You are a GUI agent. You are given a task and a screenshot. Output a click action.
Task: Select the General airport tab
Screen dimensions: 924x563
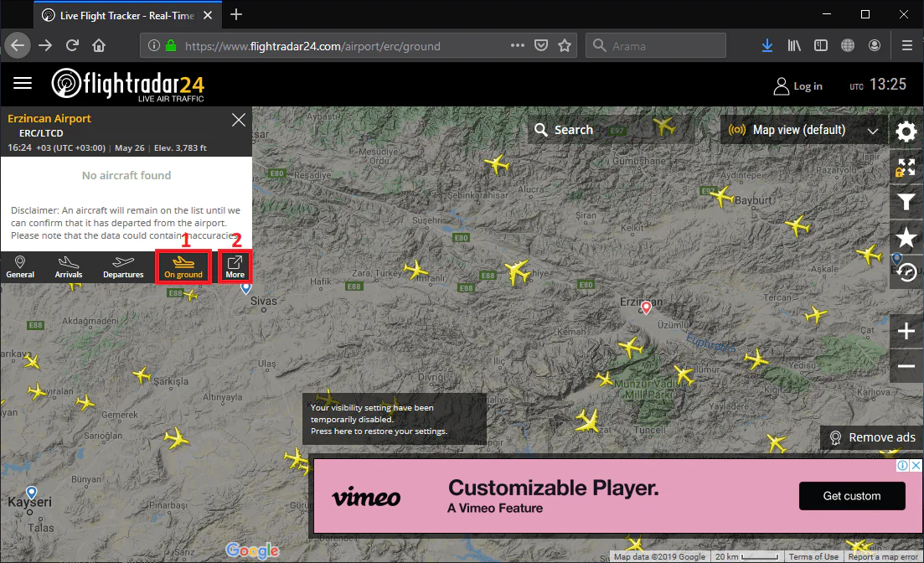point(20,267)
